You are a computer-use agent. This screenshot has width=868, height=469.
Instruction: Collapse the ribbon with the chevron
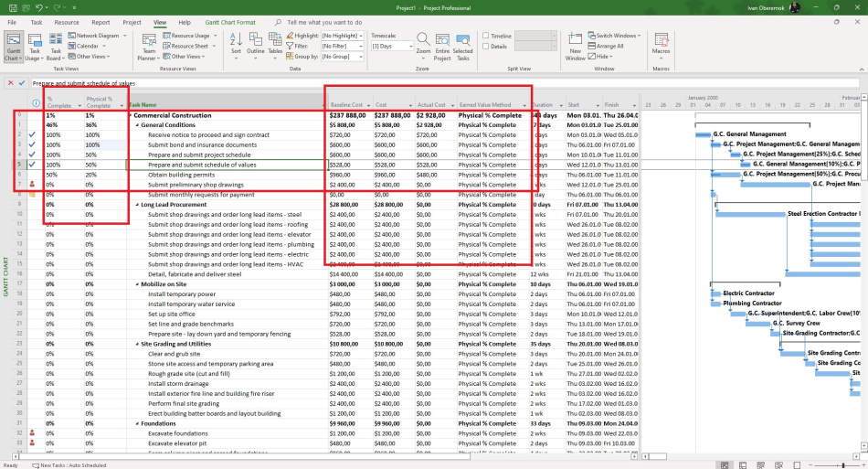tap(862, 69)
